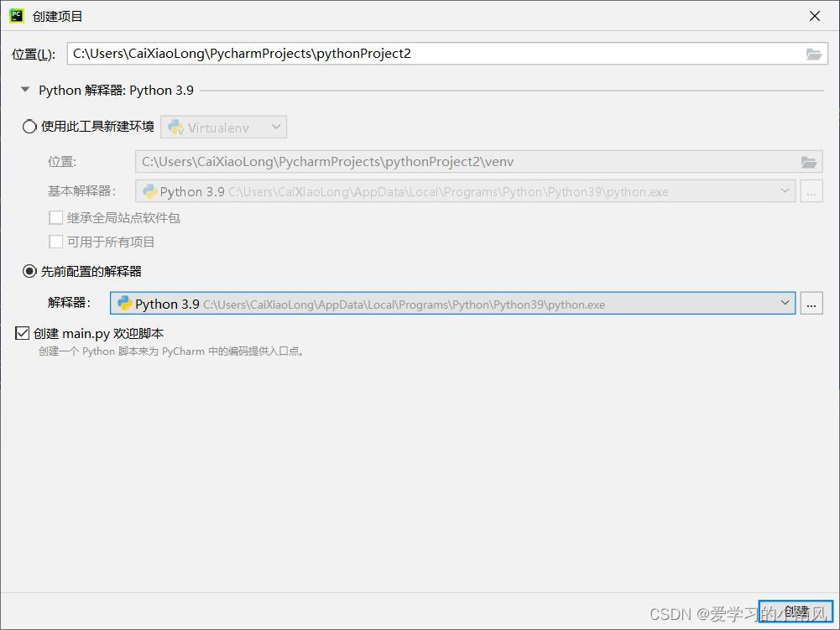Click the 解释器: label
Image resolution: width=840 pixels, height=630 pixels.
(69, 303)
